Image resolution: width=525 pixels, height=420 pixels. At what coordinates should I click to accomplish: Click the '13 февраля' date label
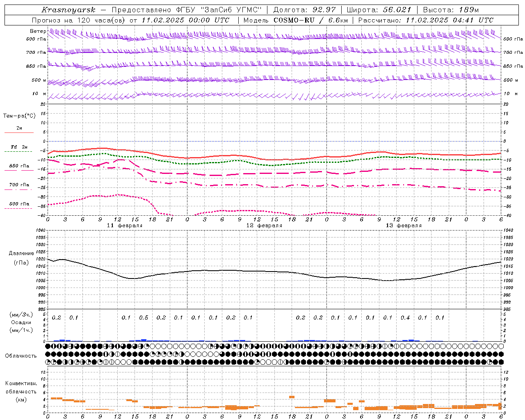404,226
